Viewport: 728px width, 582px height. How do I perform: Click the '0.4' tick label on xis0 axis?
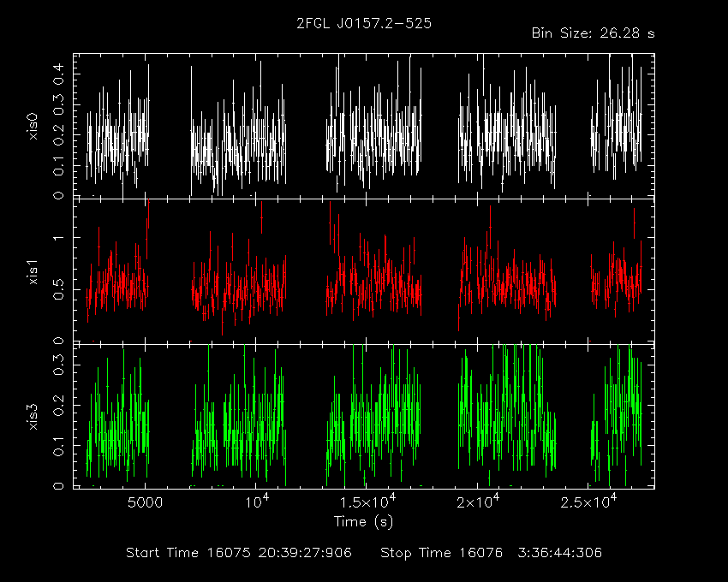(x=58, y=74)
